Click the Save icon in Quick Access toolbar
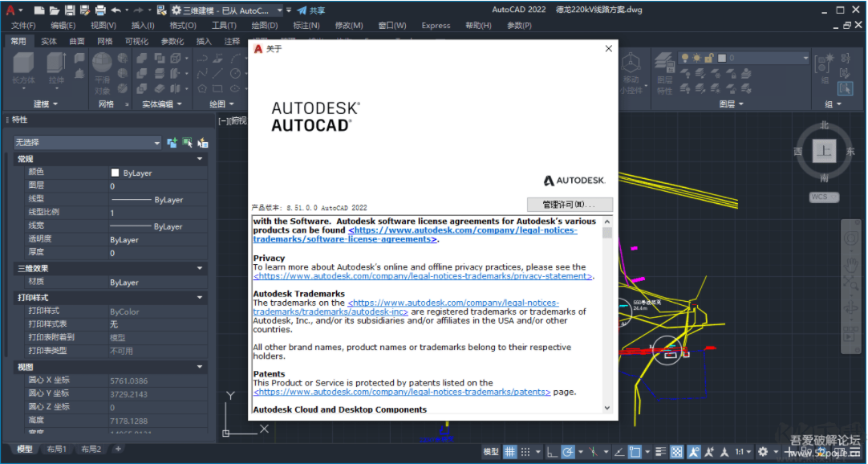The image size is (868, 464). (x=70, y=10)
